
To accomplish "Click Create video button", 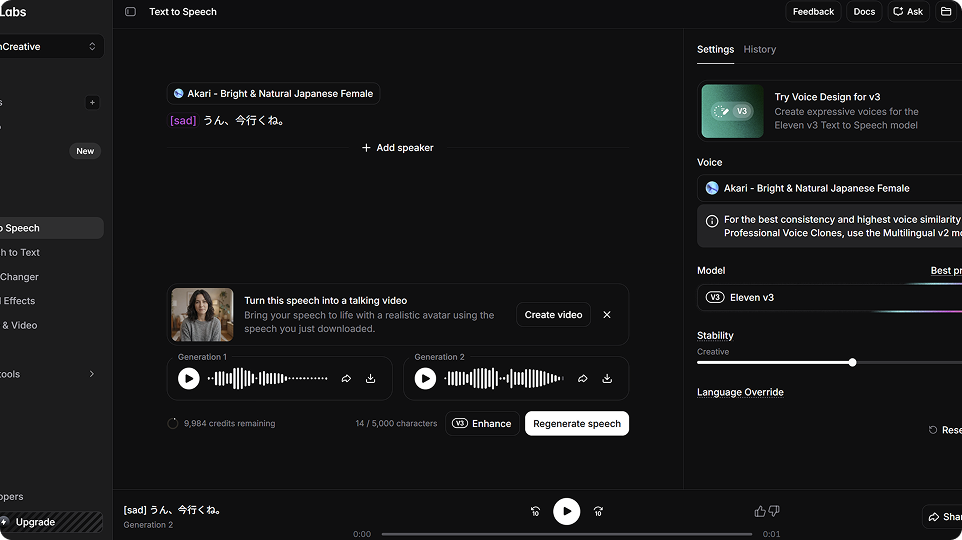I will pos(553,315).
